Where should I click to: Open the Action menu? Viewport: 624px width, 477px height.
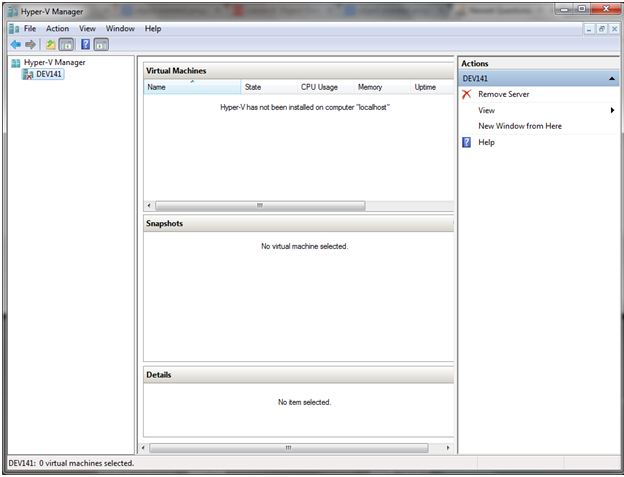[x=57, y=29]
